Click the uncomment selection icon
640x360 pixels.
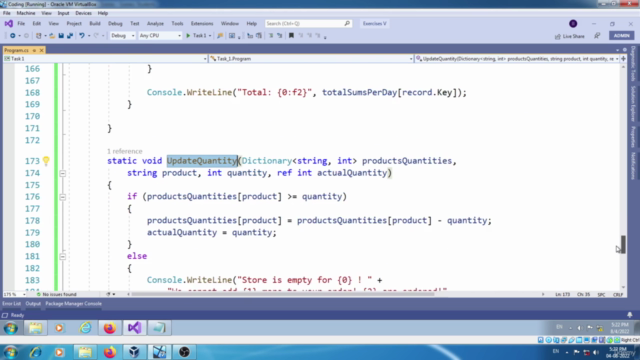pos(280,36)
